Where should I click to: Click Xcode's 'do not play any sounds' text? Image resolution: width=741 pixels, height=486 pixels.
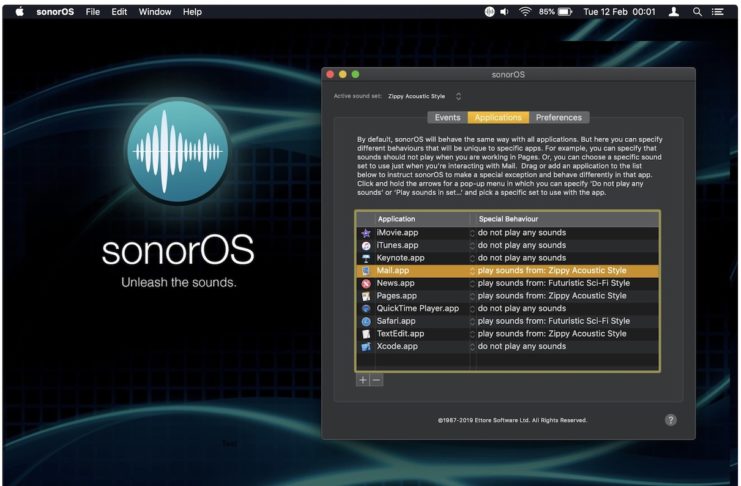coord(522,347)
